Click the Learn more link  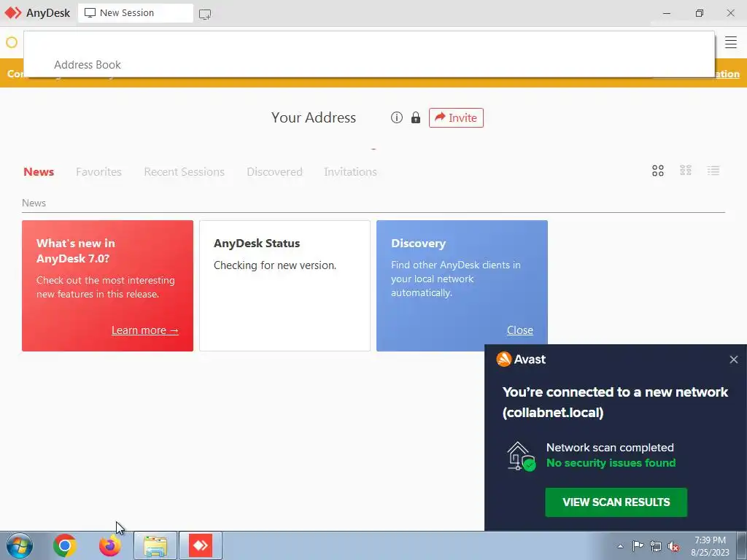pyautogui.click(x=145, y=330)
